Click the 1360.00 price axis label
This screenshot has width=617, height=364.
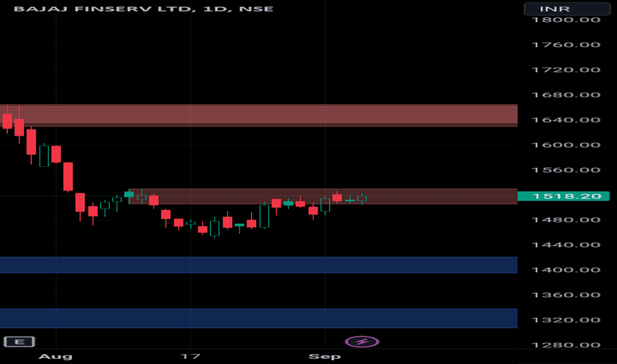click(566, 295)
